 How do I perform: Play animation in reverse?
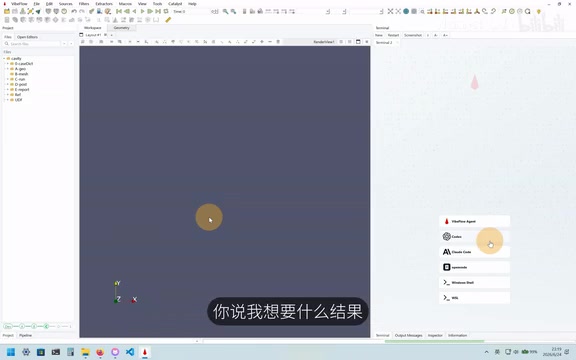[134, 11]
